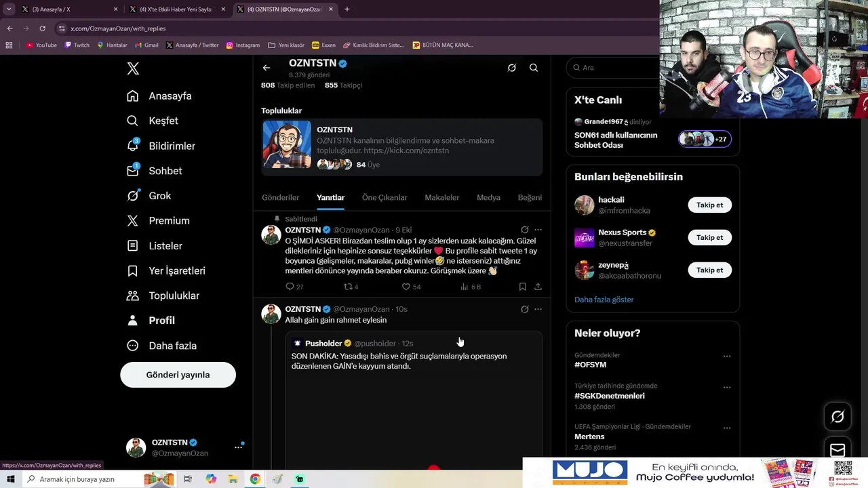Image resolution: width=868 pixels, height=488 pixels.
Task: Open the Medya tab
Action: click(x=488, y=198)
